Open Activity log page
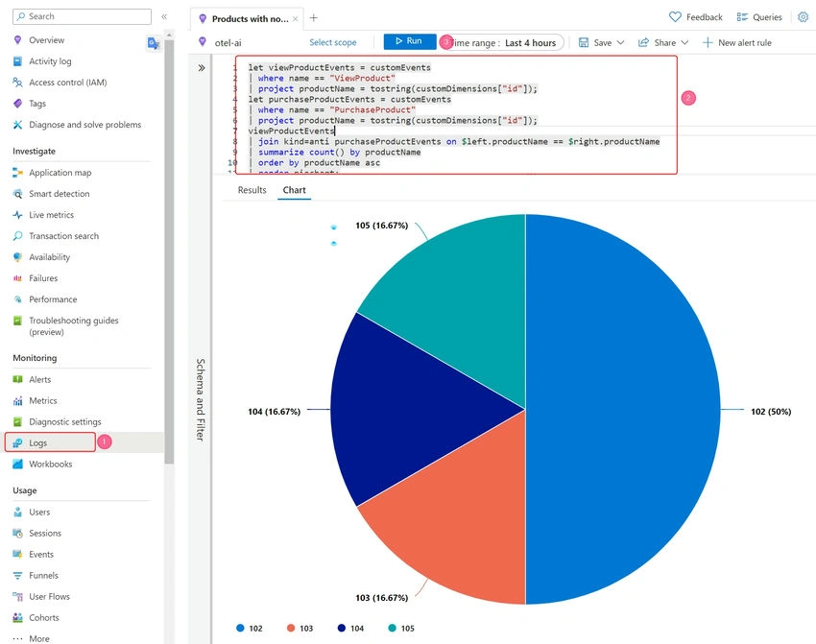The height and width of the screenshot is (644, 816). pos(50,61)
